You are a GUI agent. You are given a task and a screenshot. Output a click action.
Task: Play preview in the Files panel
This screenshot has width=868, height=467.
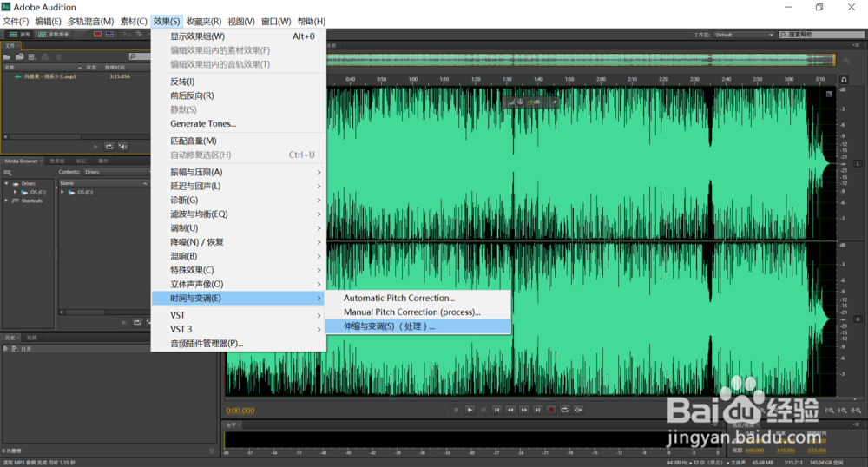(x=95, y=147)
